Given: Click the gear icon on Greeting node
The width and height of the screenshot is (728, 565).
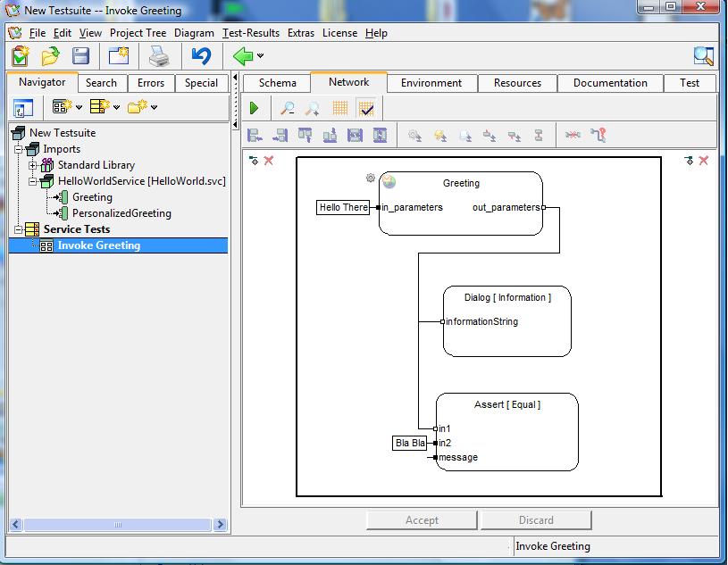Looking at the screenshot, I should point(371,179).
